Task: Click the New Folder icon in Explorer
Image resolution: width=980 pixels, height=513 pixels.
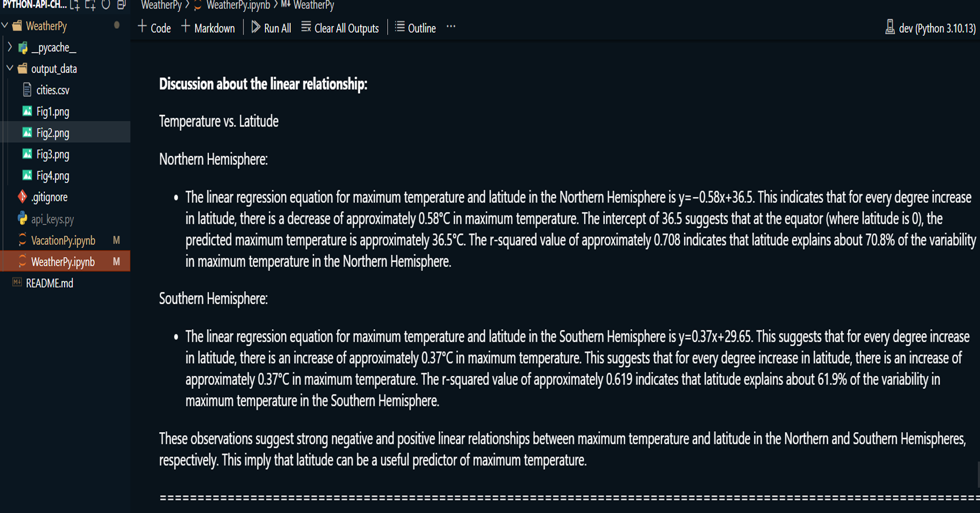Action: [91, 5]
